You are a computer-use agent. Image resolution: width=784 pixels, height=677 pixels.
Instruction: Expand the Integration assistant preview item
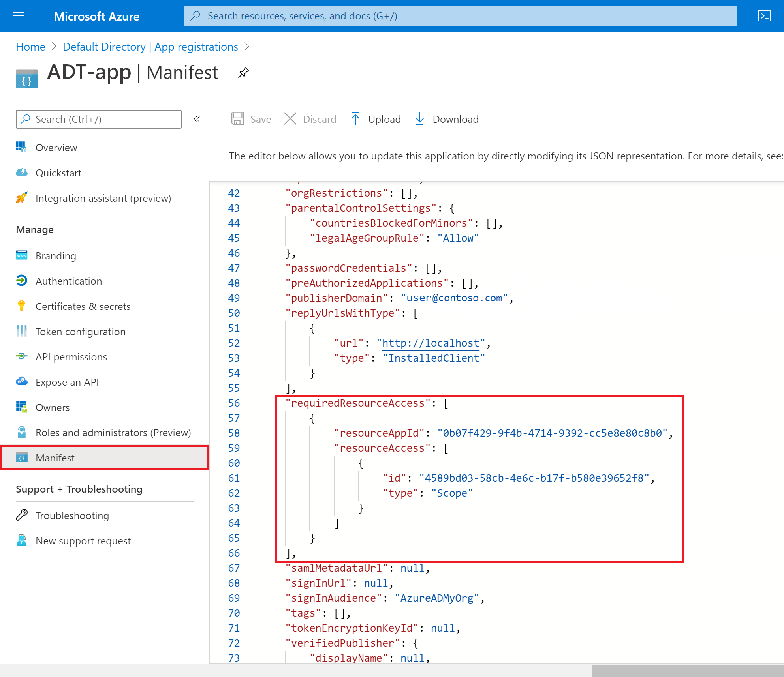tap(103, 197)
